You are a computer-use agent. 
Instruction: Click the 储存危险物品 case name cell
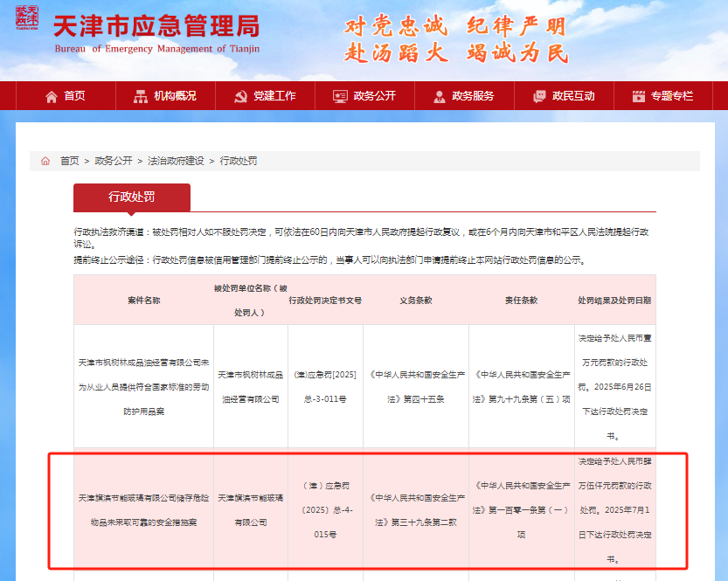coord(144,510)
